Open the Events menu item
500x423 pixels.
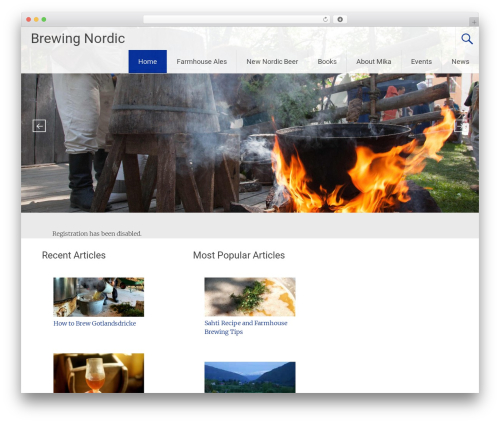pos(421,62)
